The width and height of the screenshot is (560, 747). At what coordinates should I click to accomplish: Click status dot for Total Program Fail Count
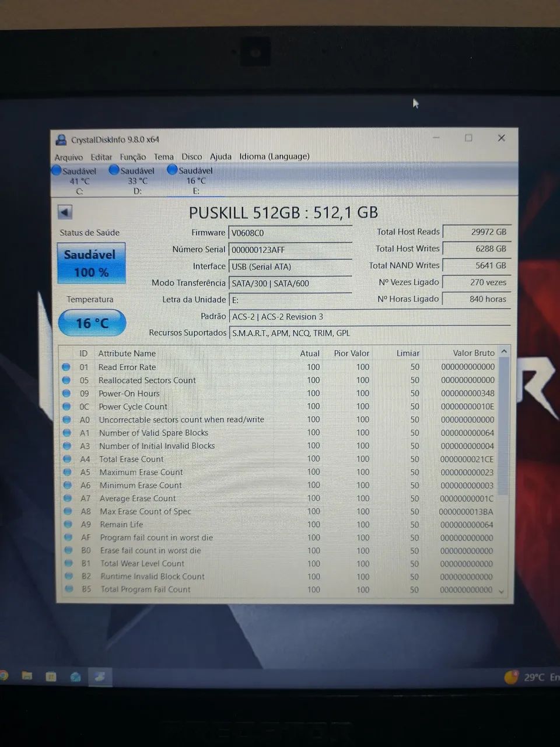point(69,589)
